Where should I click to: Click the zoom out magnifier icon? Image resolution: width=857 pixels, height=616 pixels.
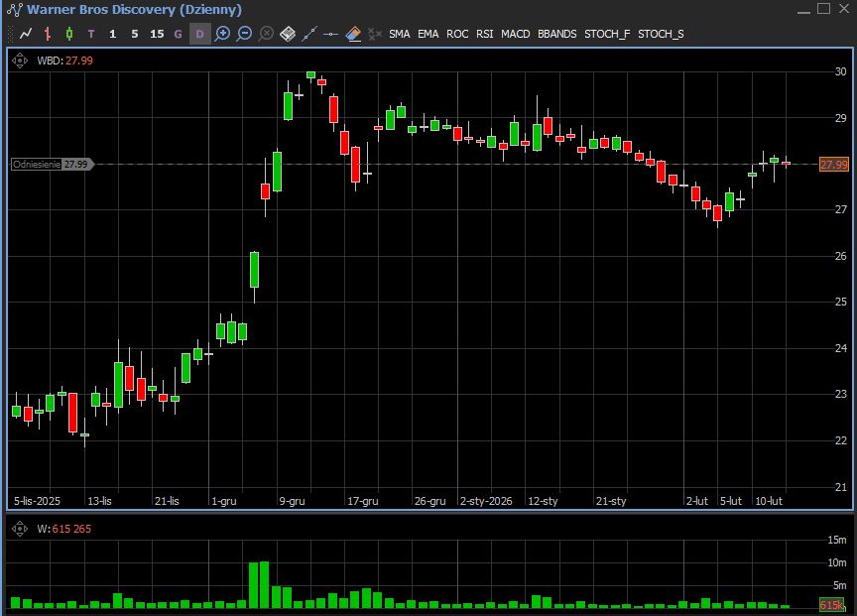[245, 34]
